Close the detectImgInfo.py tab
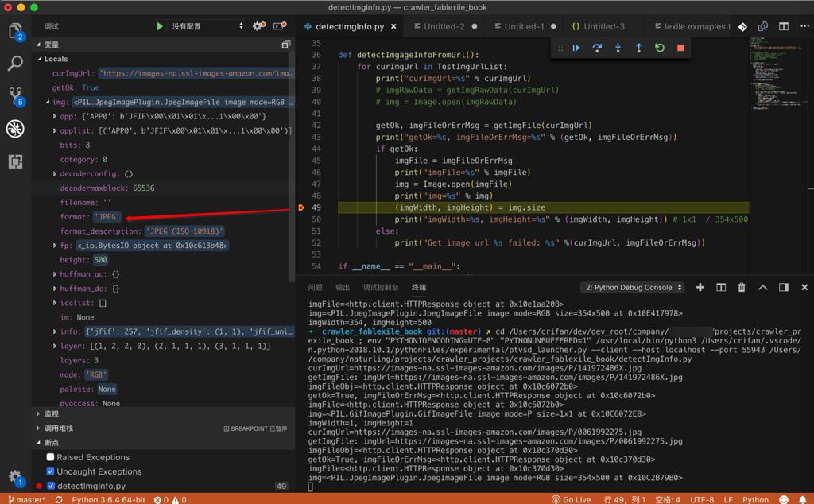Screen dimensions: 814x504 pos(393,26)
